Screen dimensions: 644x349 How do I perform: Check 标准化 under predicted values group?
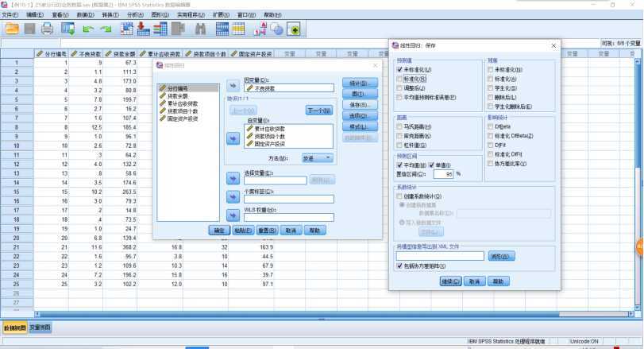[x=399, y=79]
